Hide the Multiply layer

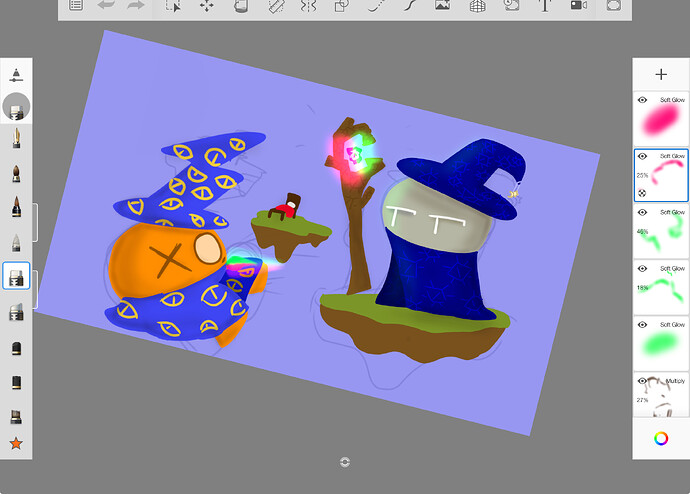642,381
